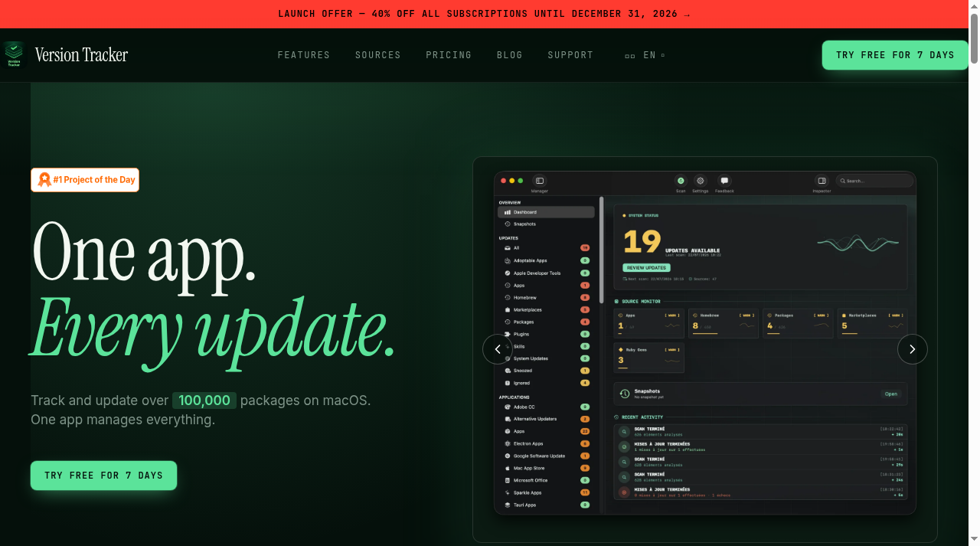
Task: Click the Version Tracker logo icon
Action: (x=13, y=54)
